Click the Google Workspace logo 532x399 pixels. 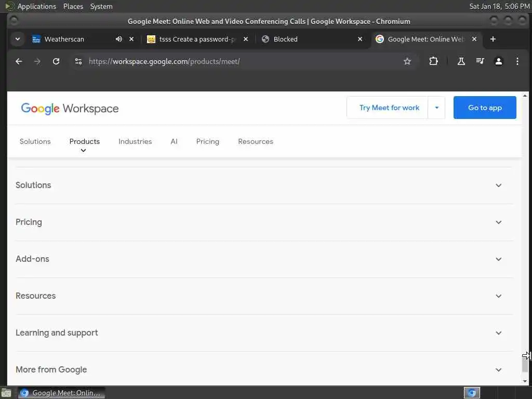coord(70,109)
